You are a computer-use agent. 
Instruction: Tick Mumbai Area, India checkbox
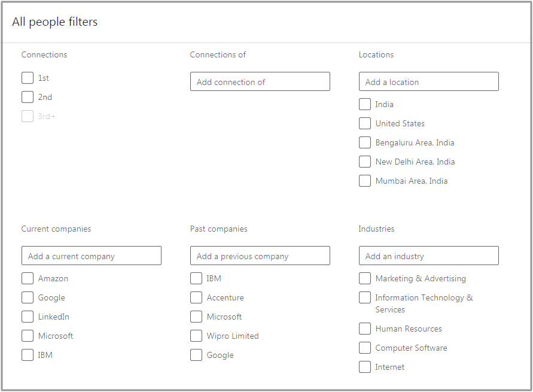365,181
